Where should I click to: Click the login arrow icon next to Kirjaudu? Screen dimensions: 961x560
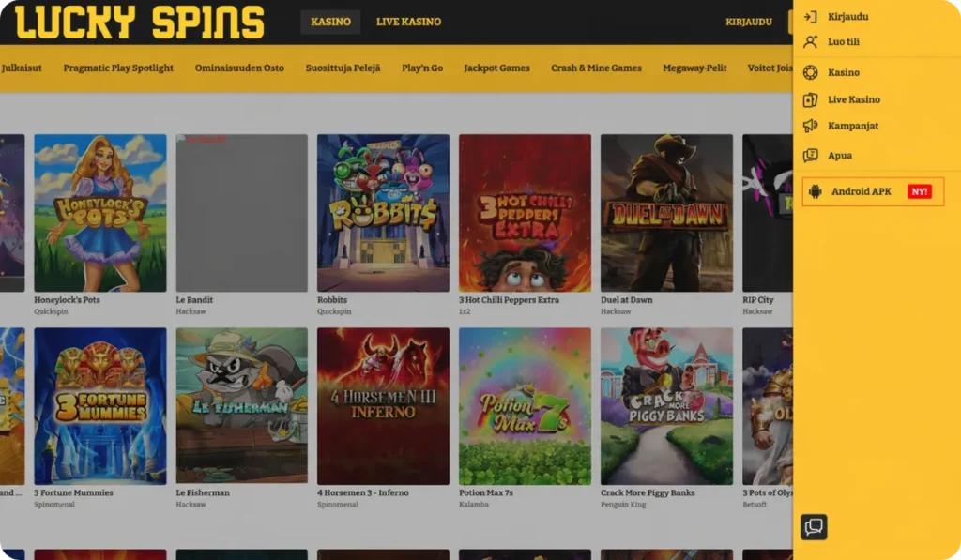pyautogui.click(x=810, y=17)
